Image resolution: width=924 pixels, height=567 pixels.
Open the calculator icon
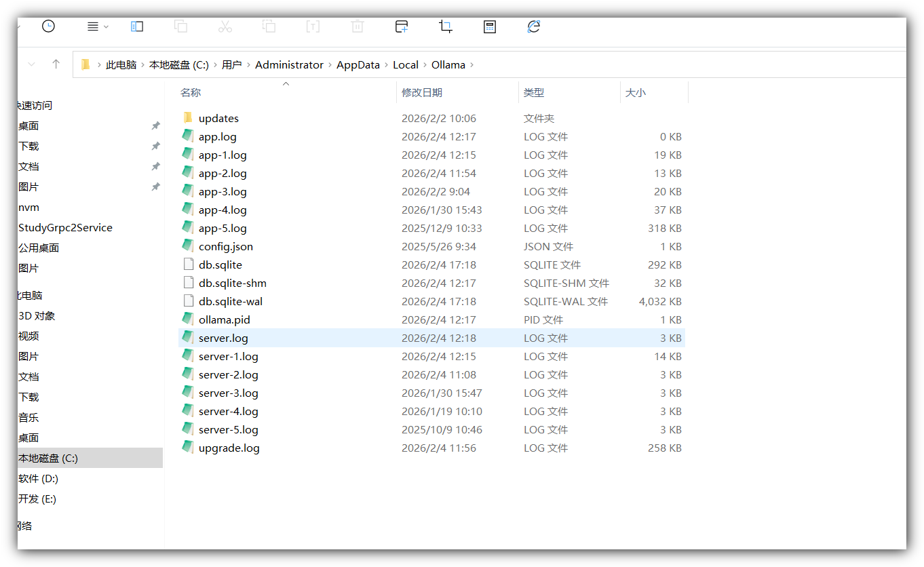click(490, 26)
